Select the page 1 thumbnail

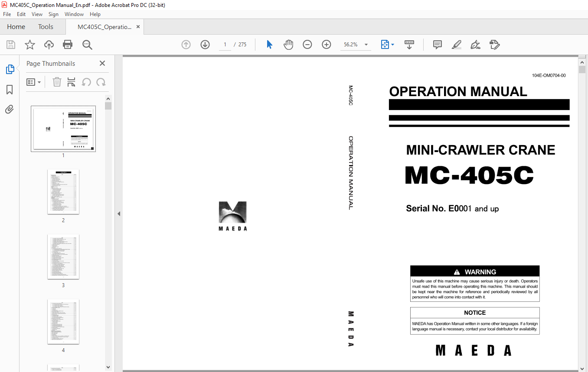[63, 129]
